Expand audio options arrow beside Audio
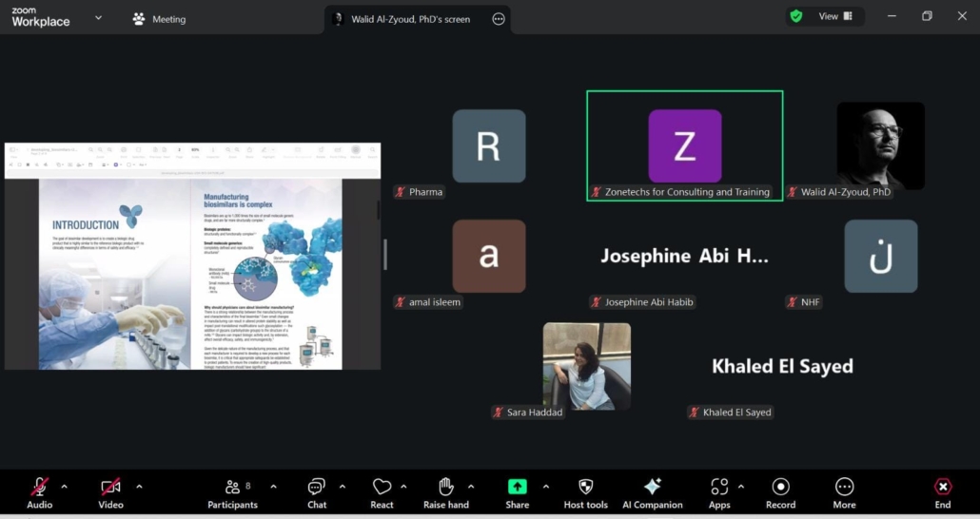 coord(65,487)
